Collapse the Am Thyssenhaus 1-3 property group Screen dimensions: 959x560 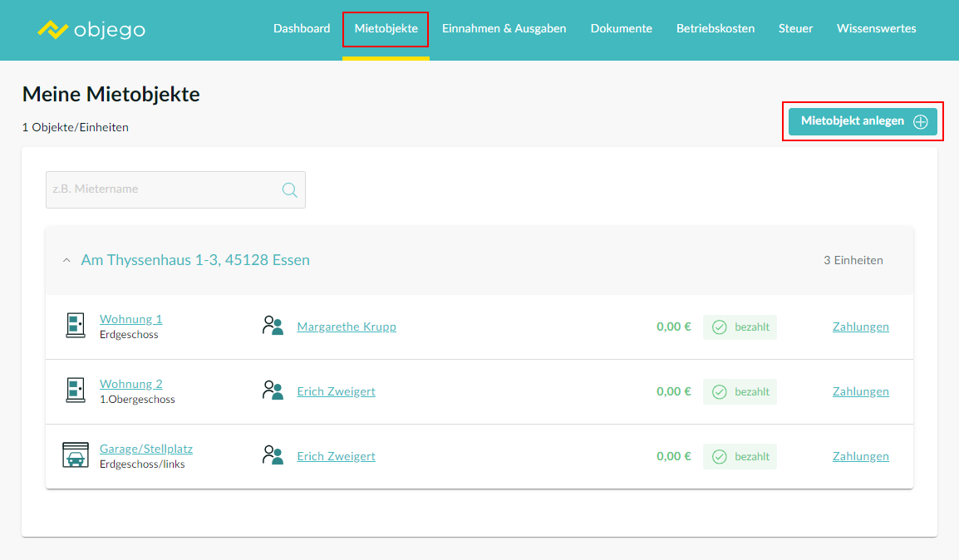pyautogui.click(x=66, y=261)
